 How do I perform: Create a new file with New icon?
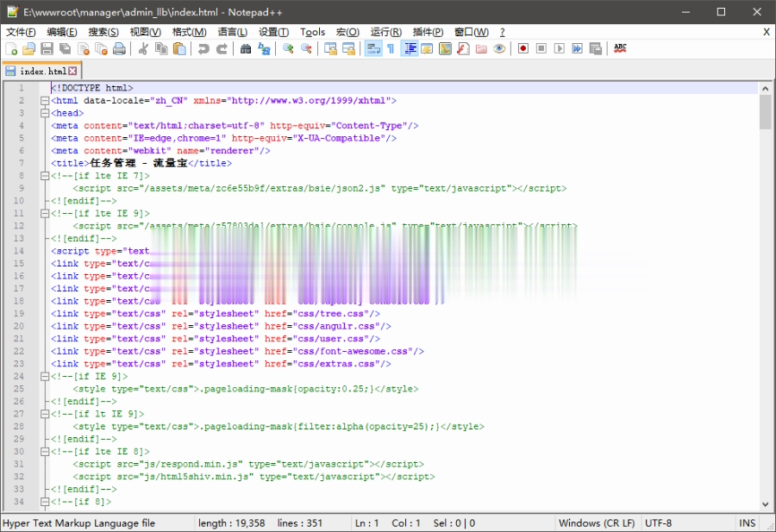[x=11, y=48]
